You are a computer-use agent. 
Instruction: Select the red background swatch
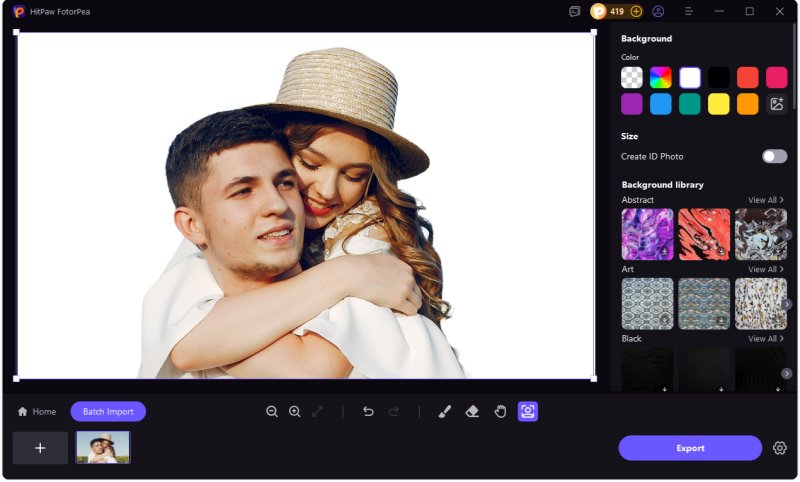(747, 78)
